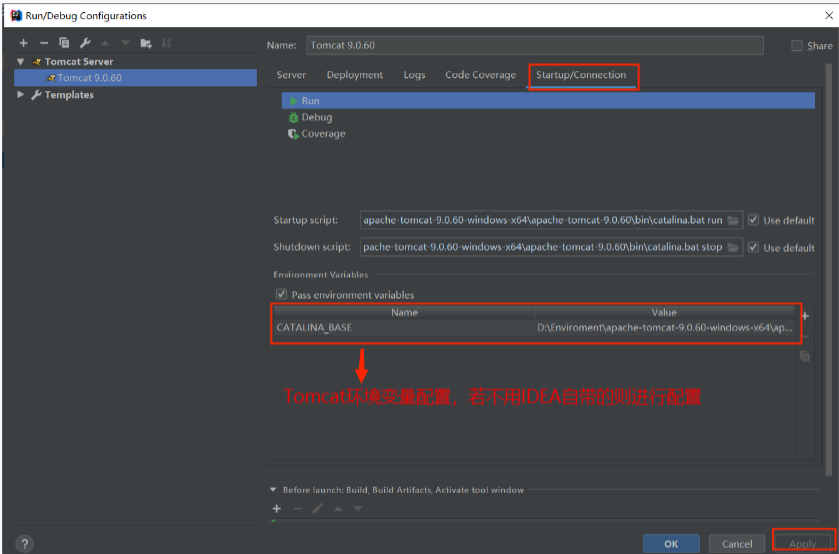Open the Code Coverage tab
Image resolution: width=839 pixels, height=554 pixels.
tap(480, 75)
